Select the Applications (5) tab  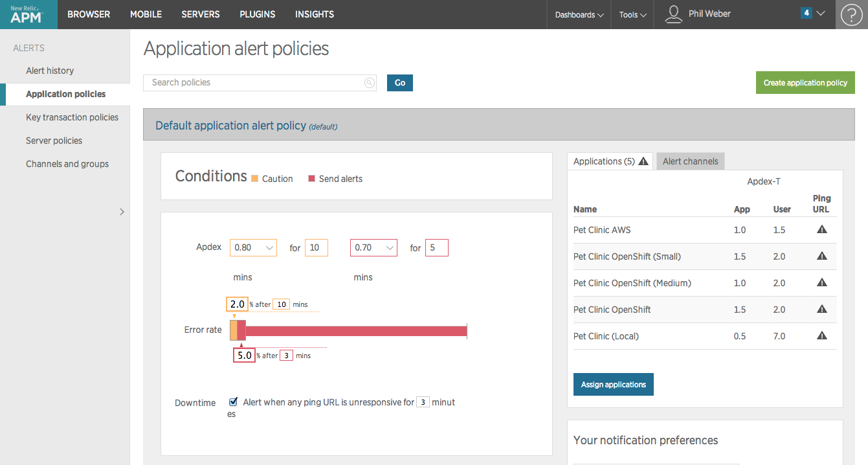coord(610,161)
